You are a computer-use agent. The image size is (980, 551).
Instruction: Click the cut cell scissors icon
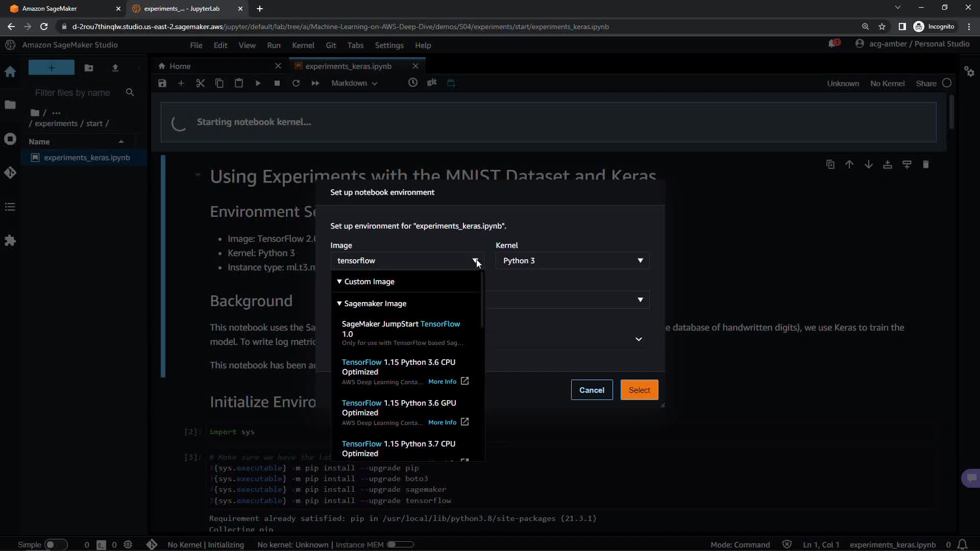pos(200,83)
